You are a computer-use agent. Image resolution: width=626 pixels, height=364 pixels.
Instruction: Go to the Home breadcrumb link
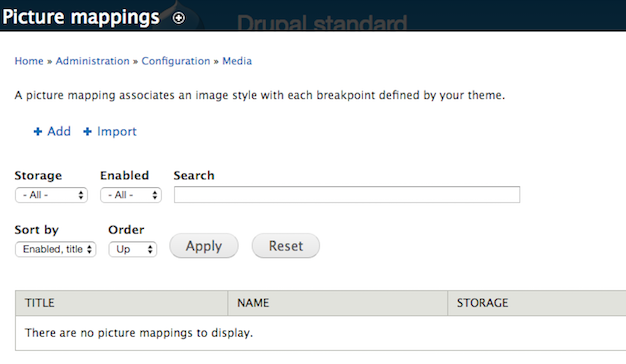[x=29, y=61]
